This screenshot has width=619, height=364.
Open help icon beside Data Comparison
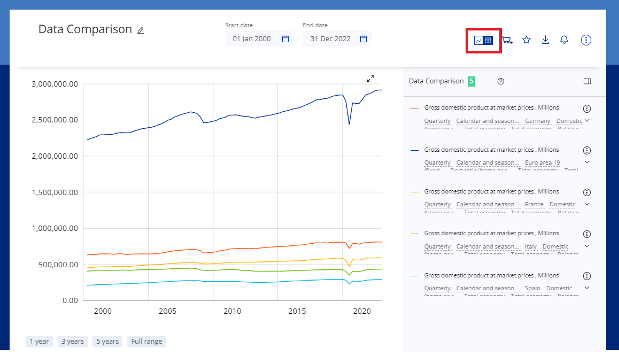501,81
